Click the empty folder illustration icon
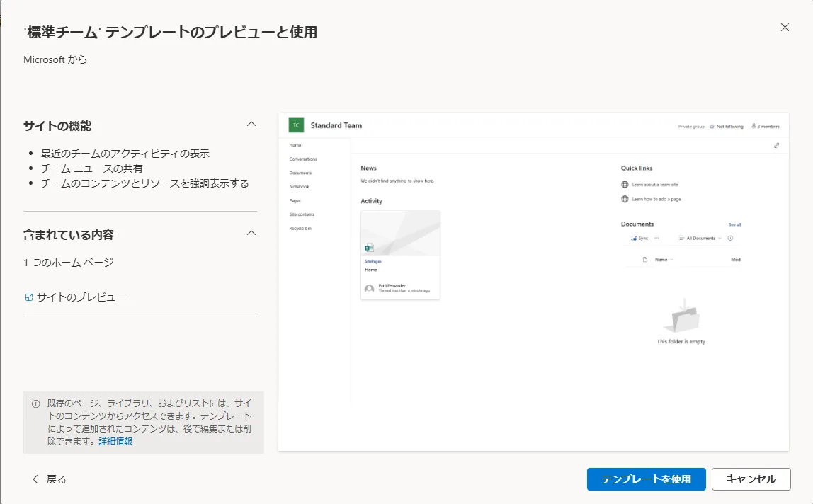This screenshot has width=813, height=504. (x=682, y=316)
